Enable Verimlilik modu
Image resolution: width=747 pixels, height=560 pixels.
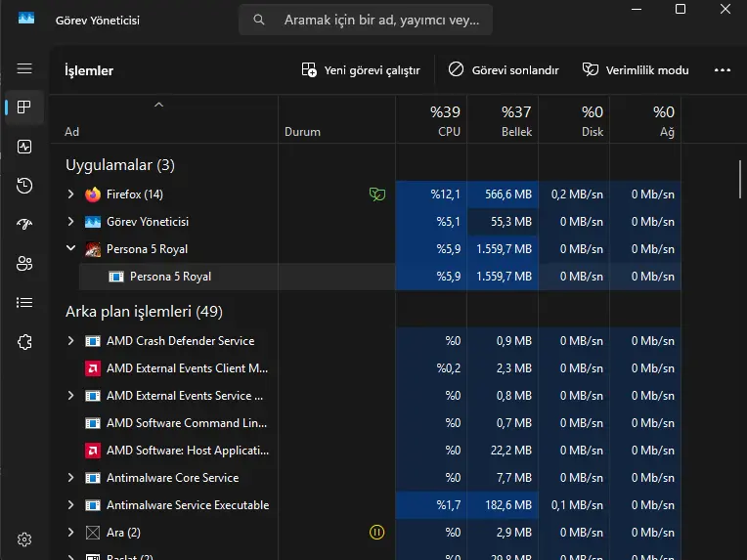(636, 70)
